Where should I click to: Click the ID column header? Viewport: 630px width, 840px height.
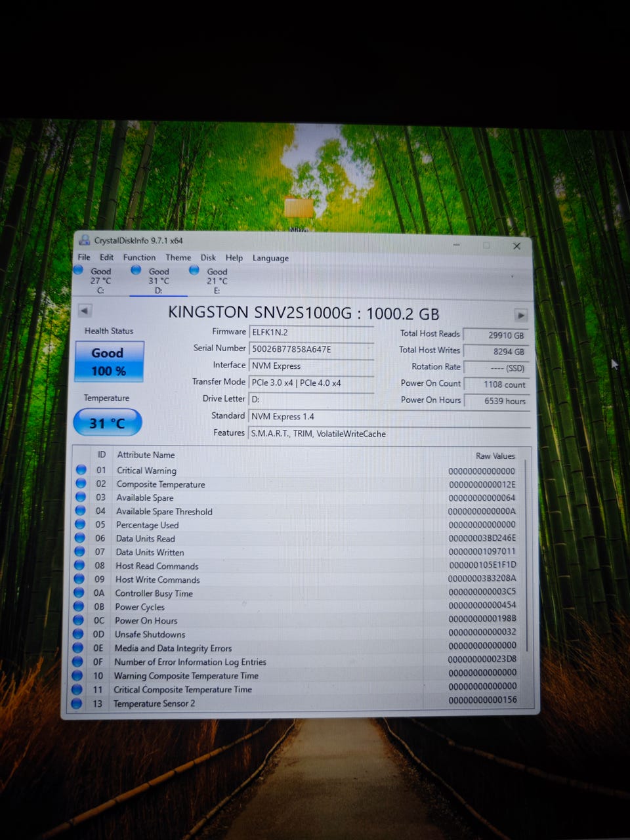point(102,454)
